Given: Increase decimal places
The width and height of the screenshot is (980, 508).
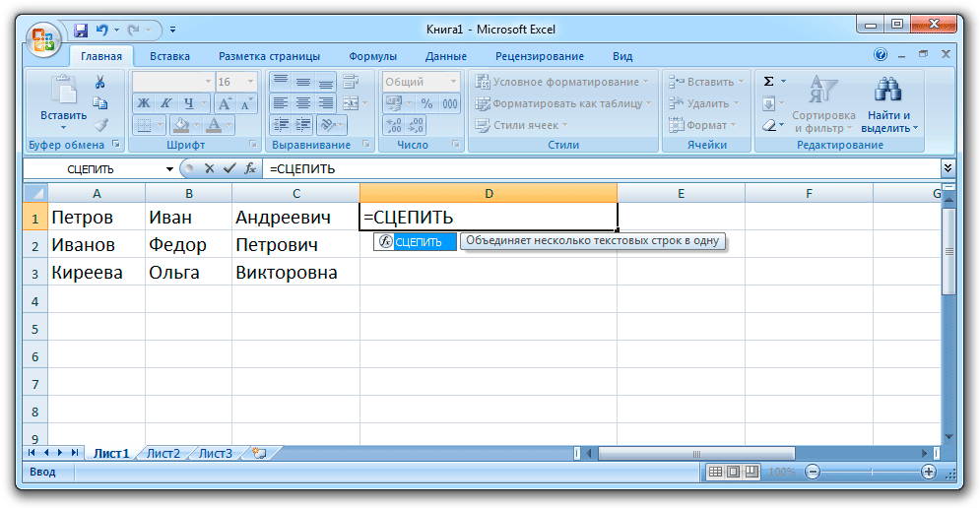Looking at the screenshot, I should pos(394,125).
